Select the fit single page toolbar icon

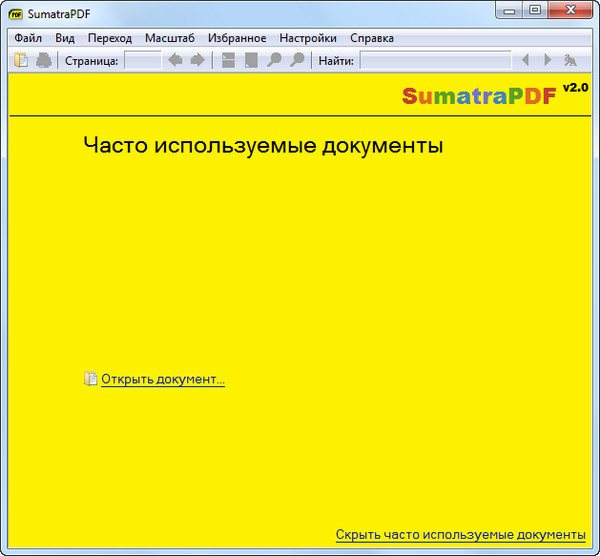click(251, 61)
